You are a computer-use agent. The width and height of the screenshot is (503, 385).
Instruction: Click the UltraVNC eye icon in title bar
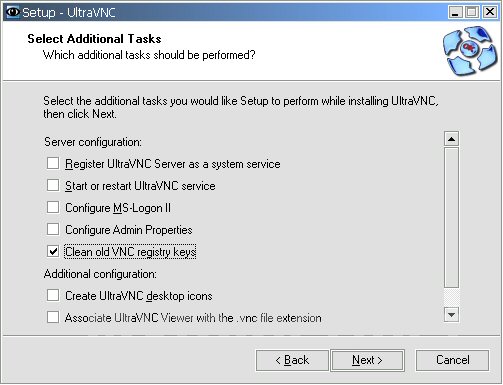click(x=13, y=12)
